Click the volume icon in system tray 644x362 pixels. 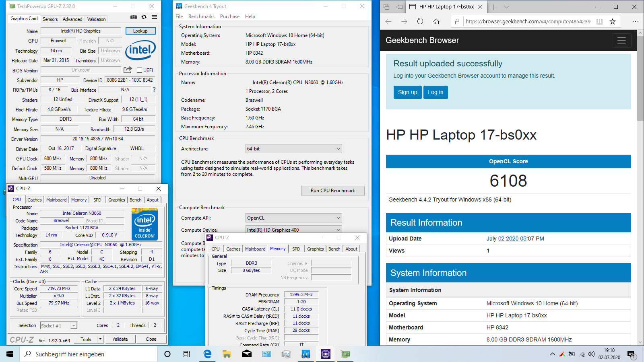[x=591, y=354]
